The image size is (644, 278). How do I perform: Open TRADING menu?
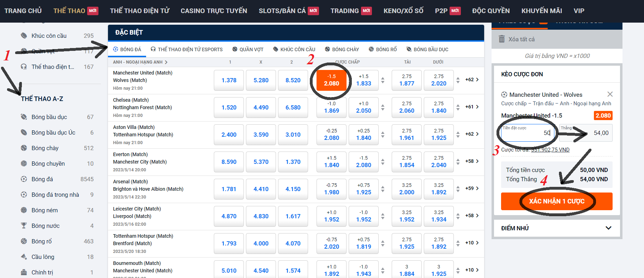351,11
